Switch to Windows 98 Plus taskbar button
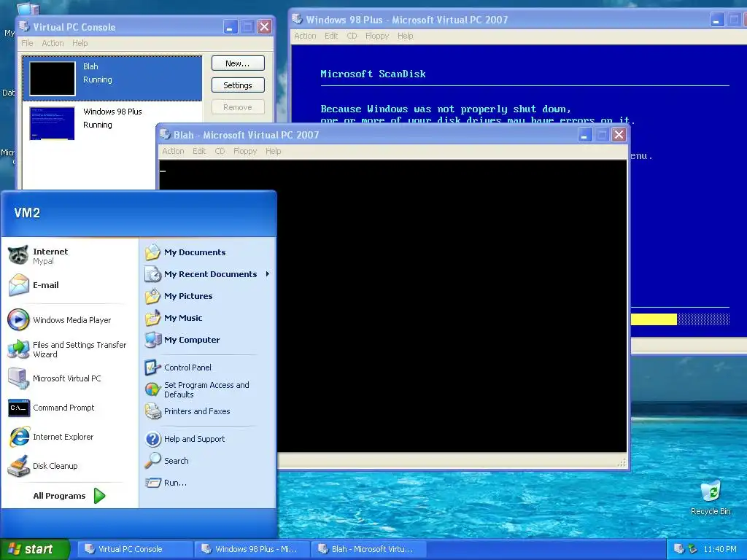Image resolution: width=747 pixels, height=560 pixels. point(252,549)
